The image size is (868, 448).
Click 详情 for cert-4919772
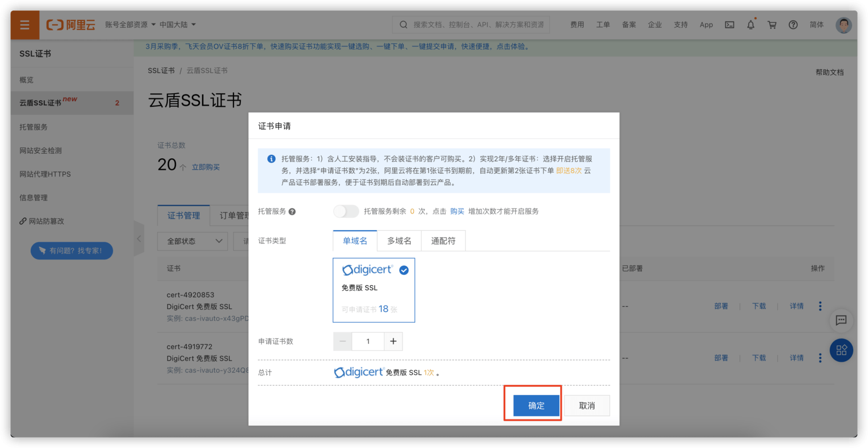(797, 358)
